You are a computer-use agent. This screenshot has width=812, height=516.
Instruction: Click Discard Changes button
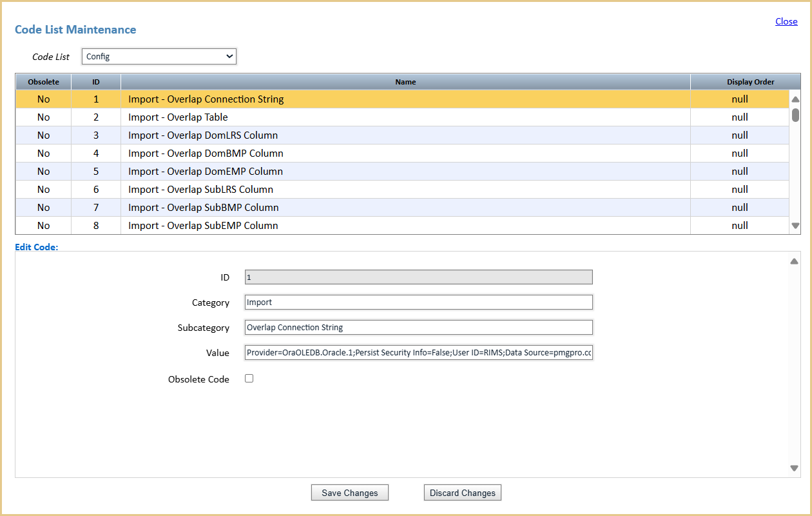click(463, 493)
